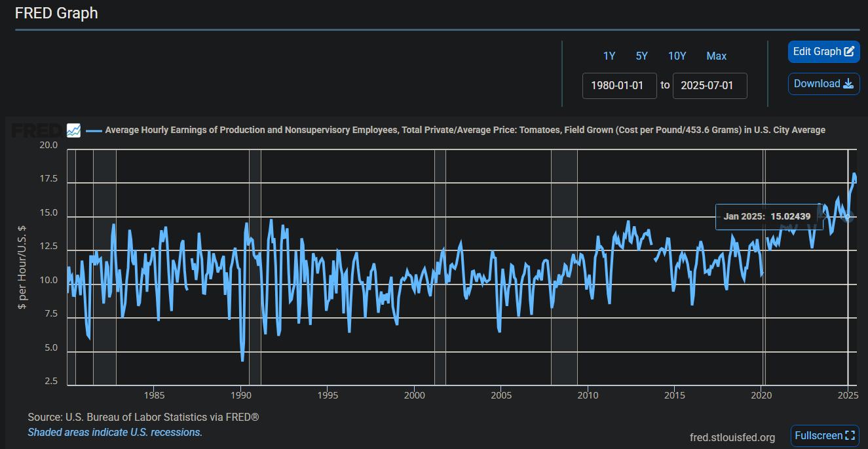
Task: Click the '$ per Hour/U.S. $' axis title
Action: (22, 267)
